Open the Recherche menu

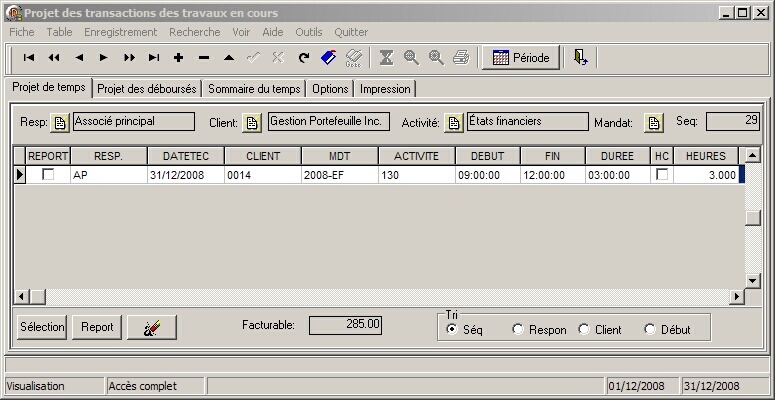click(195, 32)
